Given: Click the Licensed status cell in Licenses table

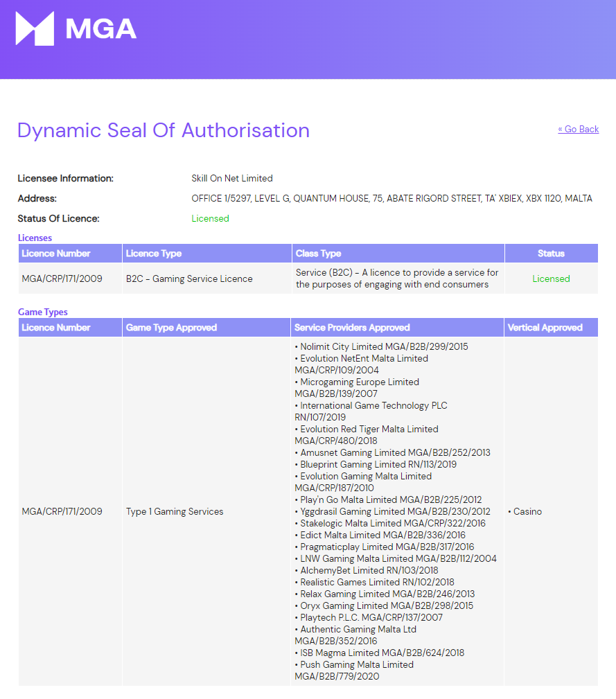Looking at the screenshot, I should point(551,278).
